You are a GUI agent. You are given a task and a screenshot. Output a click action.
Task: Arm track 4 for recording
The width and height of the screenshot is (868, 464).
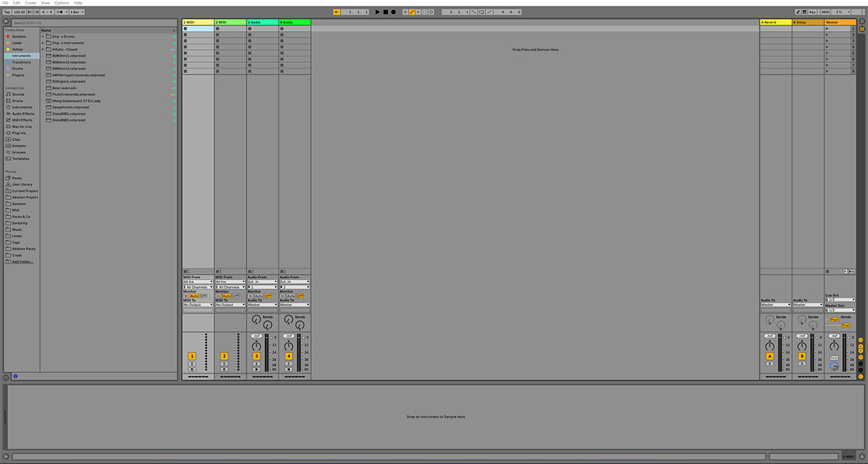click(x=289, y=369)
